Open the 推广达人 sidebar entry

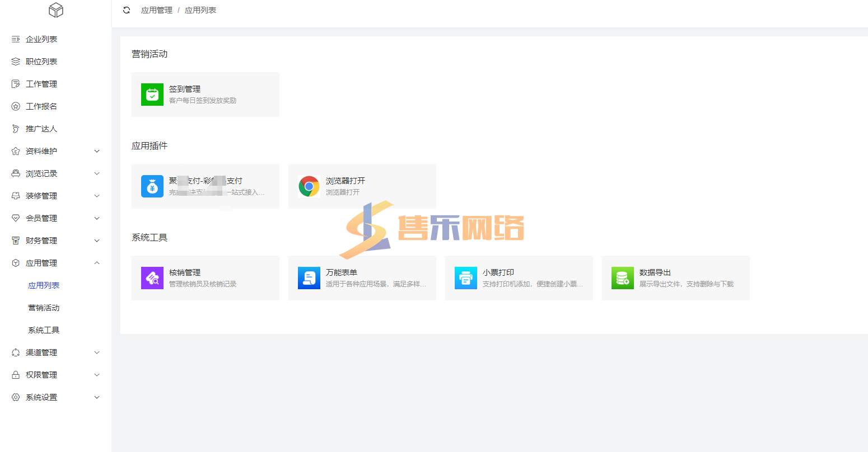pyautogui.click(x=41, y=129)
